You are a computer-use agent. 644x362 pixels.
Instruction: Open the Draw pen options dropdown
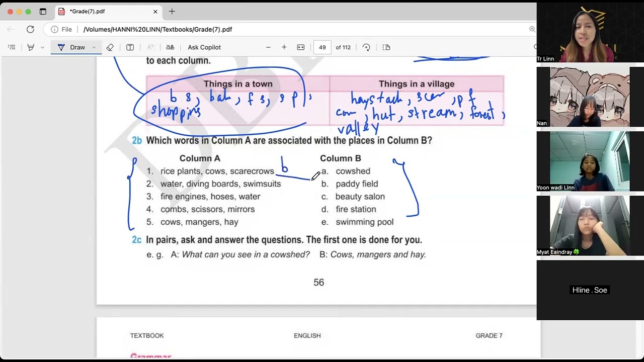(94, 47)
